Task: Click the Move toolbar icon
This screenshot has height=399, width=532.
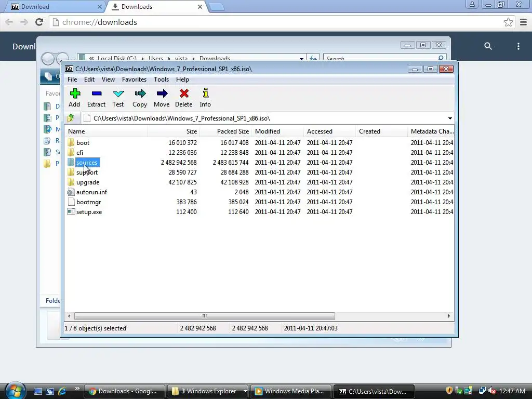Action: tap(162, 94)
